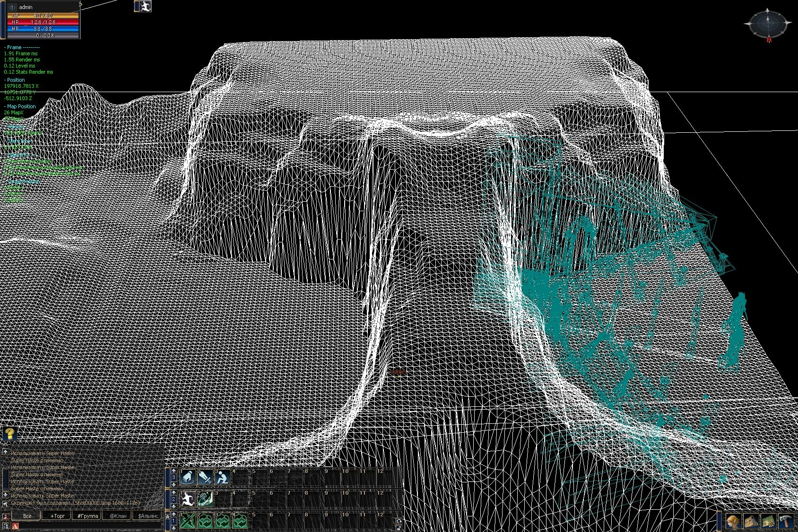Image resolution: width=798 pixels, height=532 pixels.
Task: Click the '1.55 Render ms' stat text
Action: (22, 60)
